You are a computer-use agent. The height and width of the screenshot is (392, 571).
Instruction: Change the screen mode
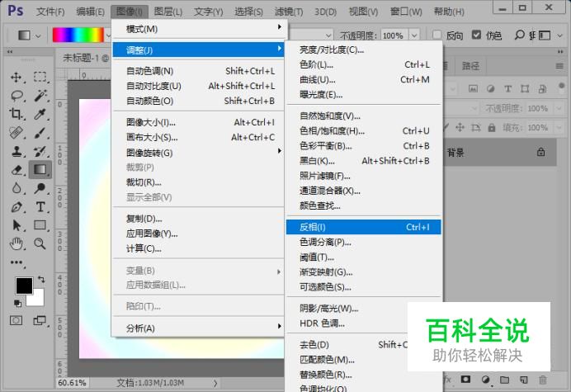tap(40, 320)
